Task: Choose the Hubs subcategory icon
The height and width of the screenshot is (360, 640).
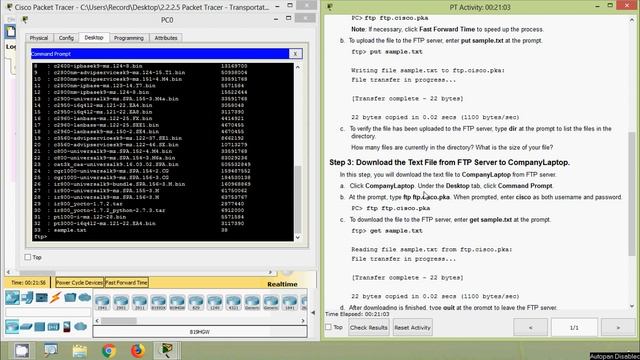Action: click(40, 327)
